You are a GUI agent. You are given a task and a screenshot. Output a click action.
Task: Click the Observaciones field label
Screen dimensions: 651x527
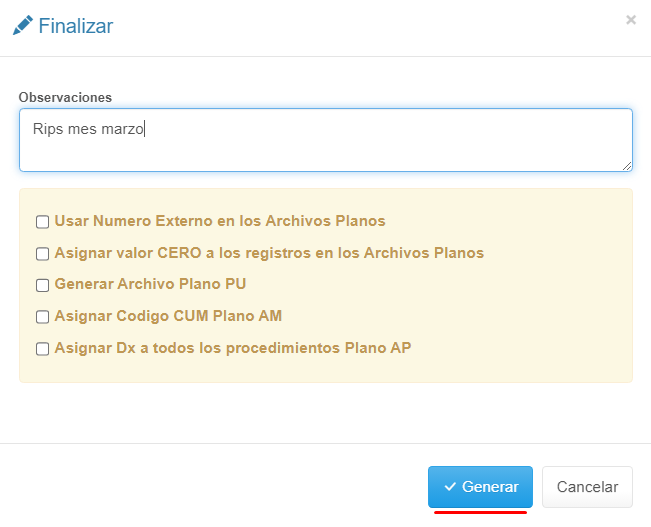pos(65,97)
